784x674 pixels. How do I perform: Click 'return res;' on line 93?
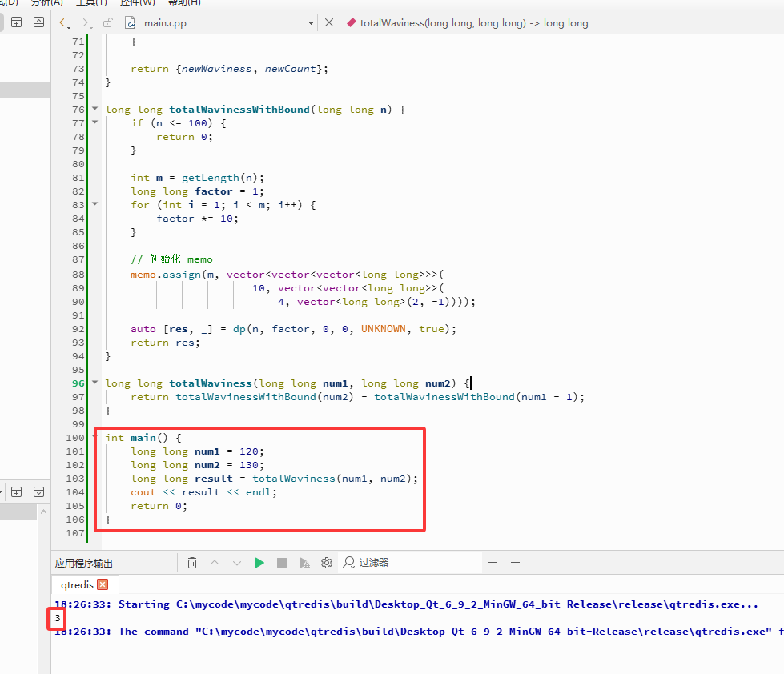point(166,343)
